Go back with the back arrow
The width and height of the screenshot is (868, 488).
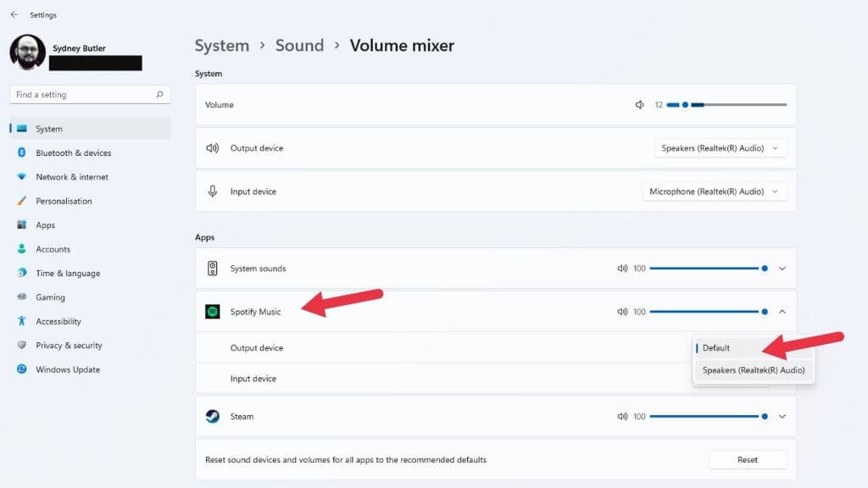[14, 14]
